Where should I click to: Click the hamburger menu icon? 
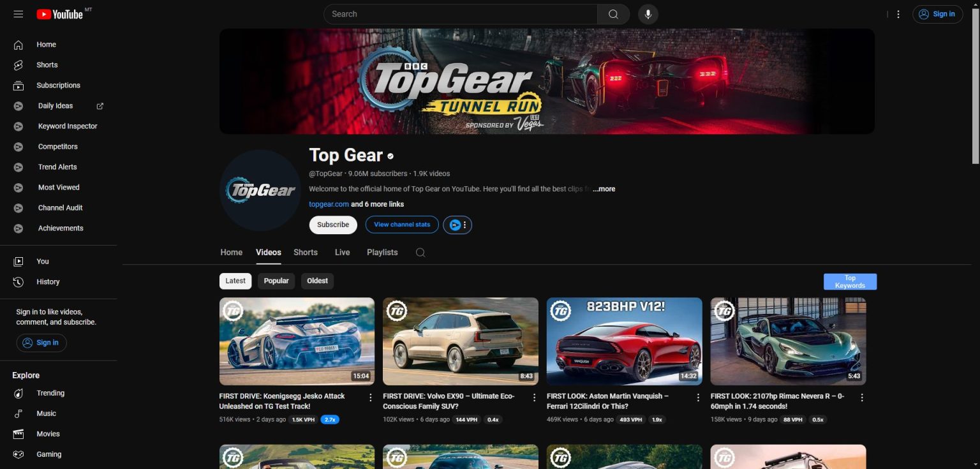coord(18,13)
